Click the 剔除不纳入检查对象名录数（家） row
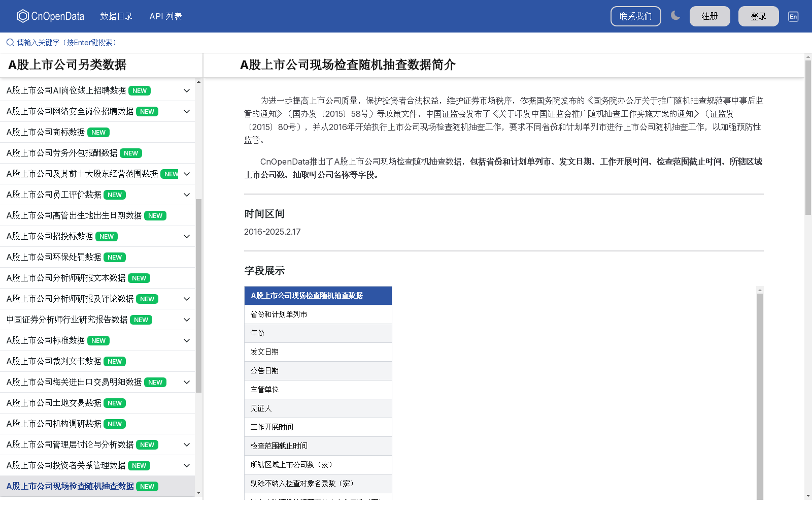This screenshot has width=812, height=508. 318,484
